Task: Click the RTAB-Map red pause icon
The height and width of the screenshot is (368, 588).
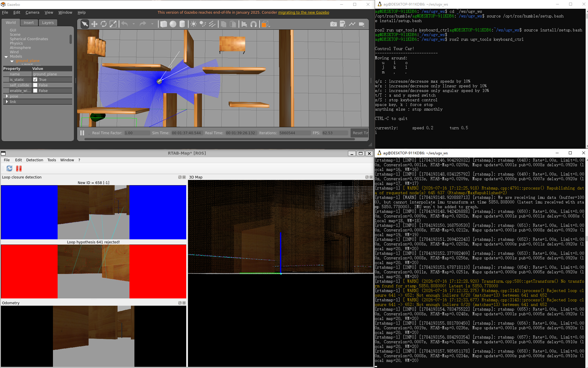Action: (x=19, y=168)
